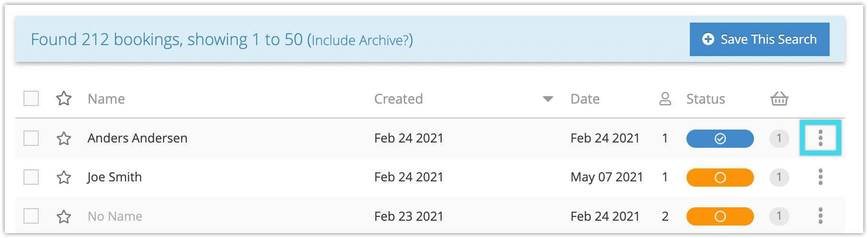Click the Save This Search button
Image resolution: width=868 pixels, height=238 pixels.
coord(760,39)
